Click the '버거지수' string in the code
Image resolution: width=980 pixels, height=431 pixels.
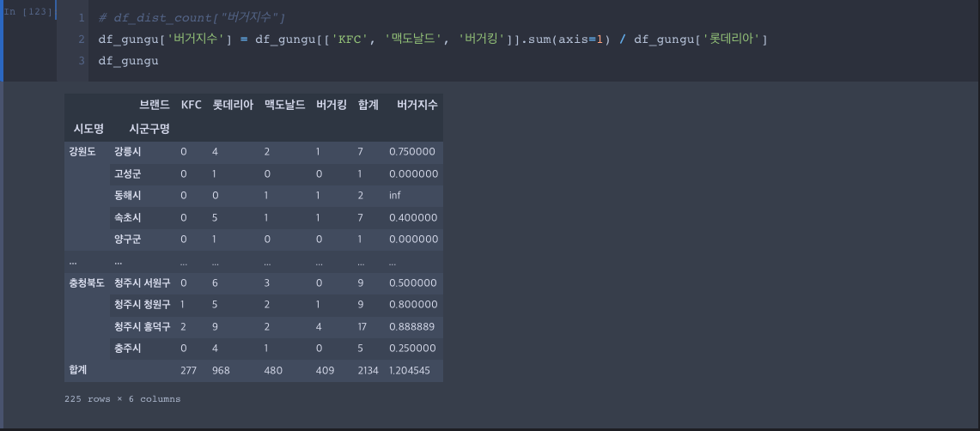(194, 39)
